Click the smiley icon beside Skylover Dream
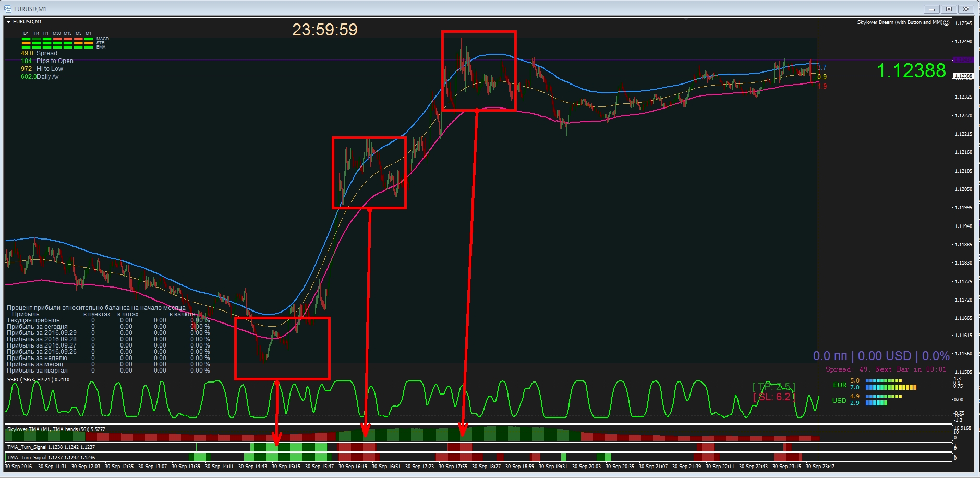Image resolution: width=980 pixels, height=478 pixels. [x=947, y=22]
